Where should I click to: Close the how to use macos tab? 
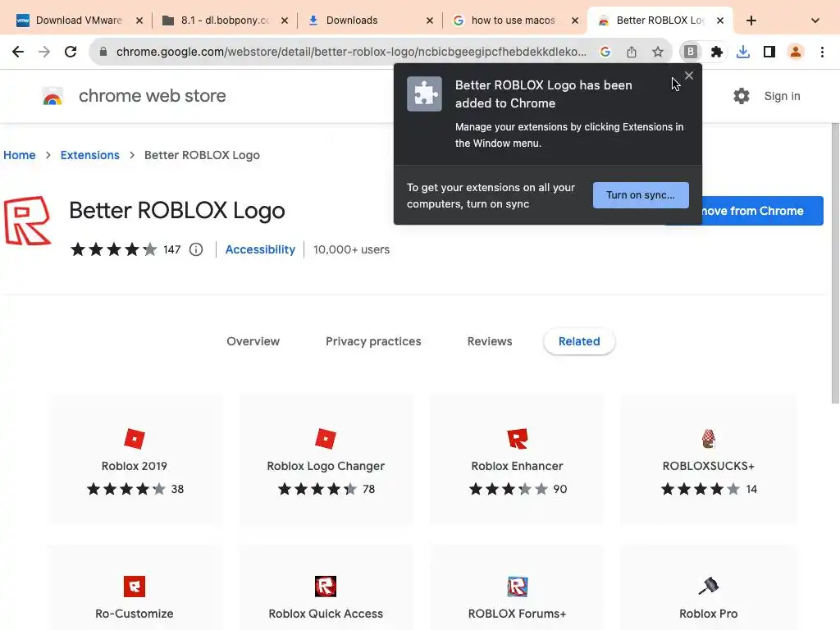click(x=575, y=21)
